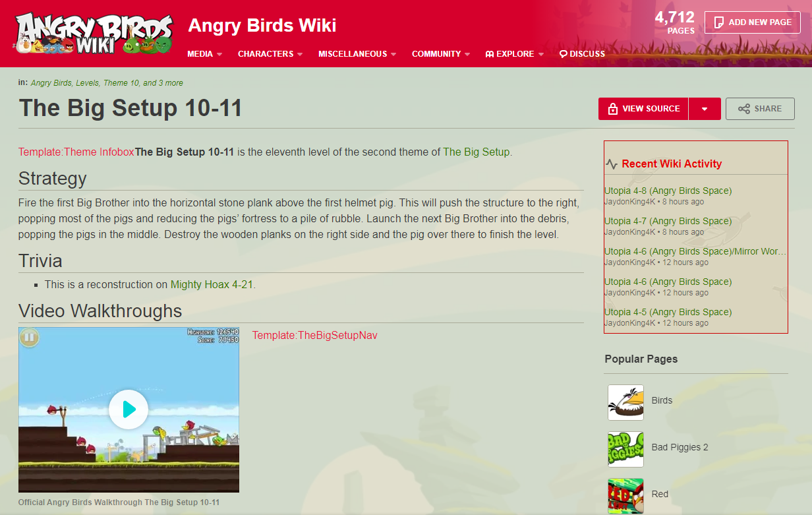Open the Birds page thumbnail
Viewport: 812px width, 515px height.
pyautogui.click(x=625, y=402)
